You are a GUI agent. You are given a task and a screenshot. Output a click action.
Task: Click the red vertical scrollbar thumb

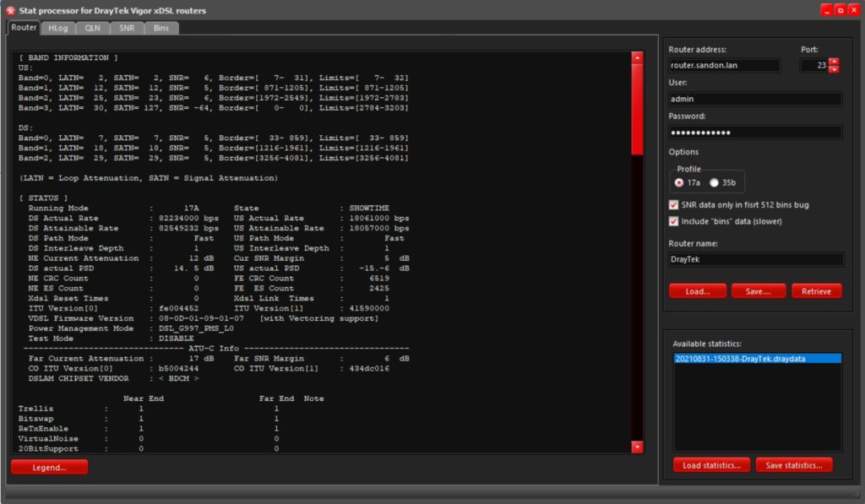coord(637,109)
